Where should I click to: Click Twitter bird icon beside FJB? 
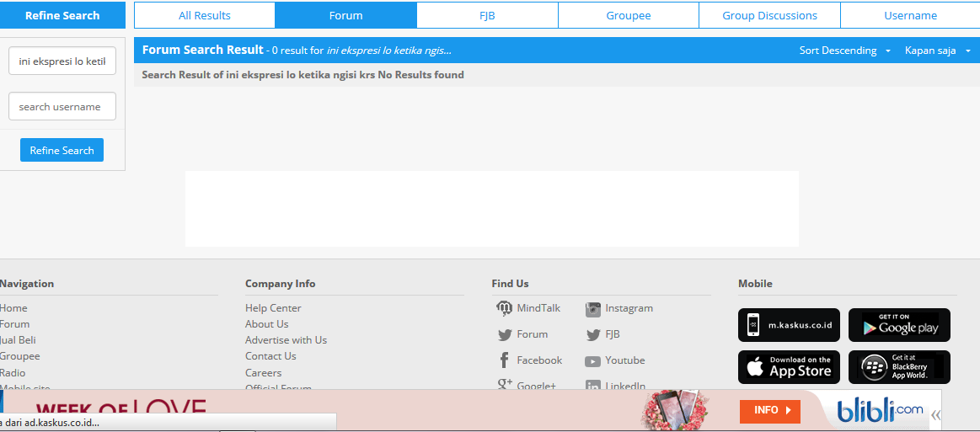click(593, 335)
